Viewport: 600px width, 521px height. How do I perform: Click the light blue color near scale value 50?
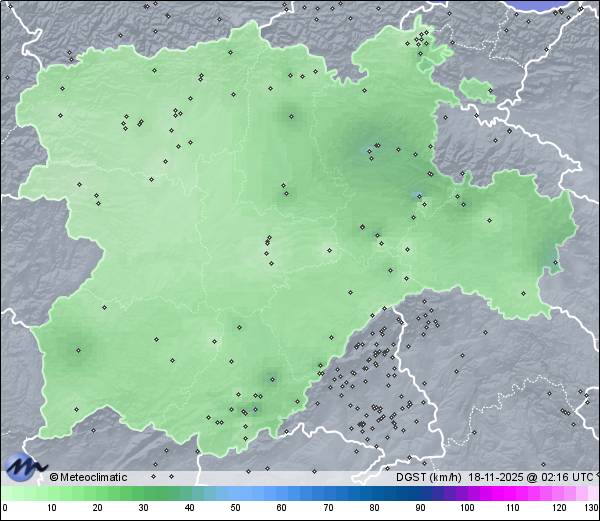(x=236, y=494)
